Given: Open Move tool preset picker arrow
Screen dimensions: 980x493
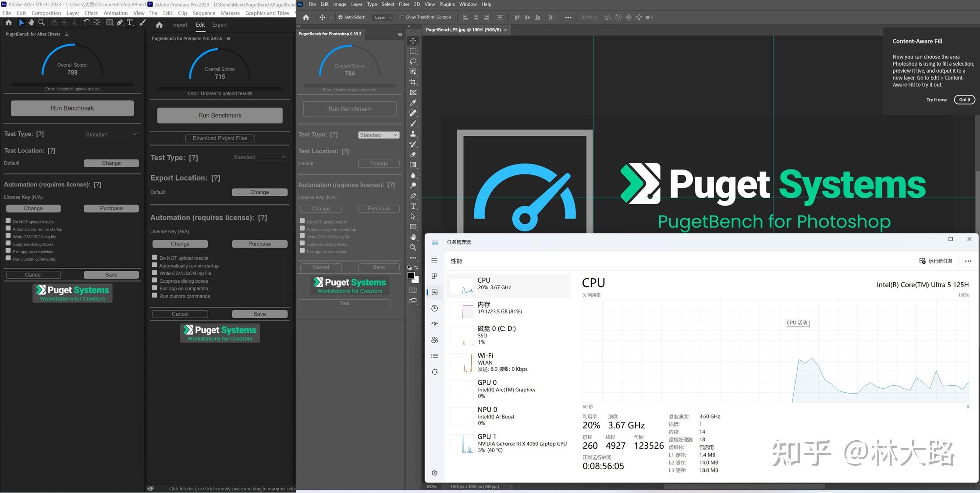Looking at the screenshot, I should click(330, 18).
